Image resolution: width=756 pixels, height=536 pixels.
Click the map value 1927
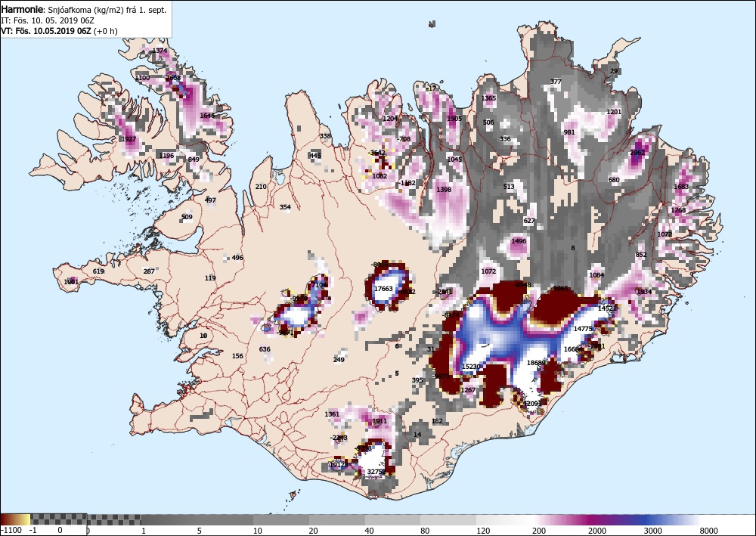(129, 139)
